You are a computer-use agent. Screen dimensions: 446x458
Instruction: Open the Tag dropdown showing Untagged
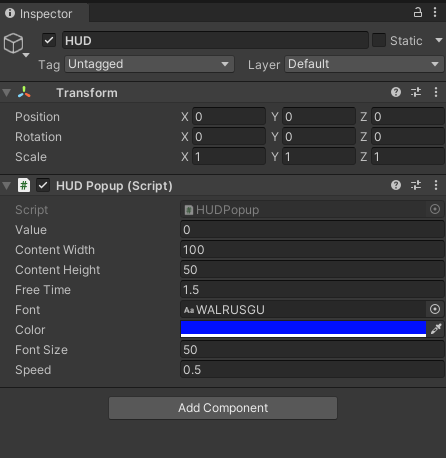[x=150, y=64]
